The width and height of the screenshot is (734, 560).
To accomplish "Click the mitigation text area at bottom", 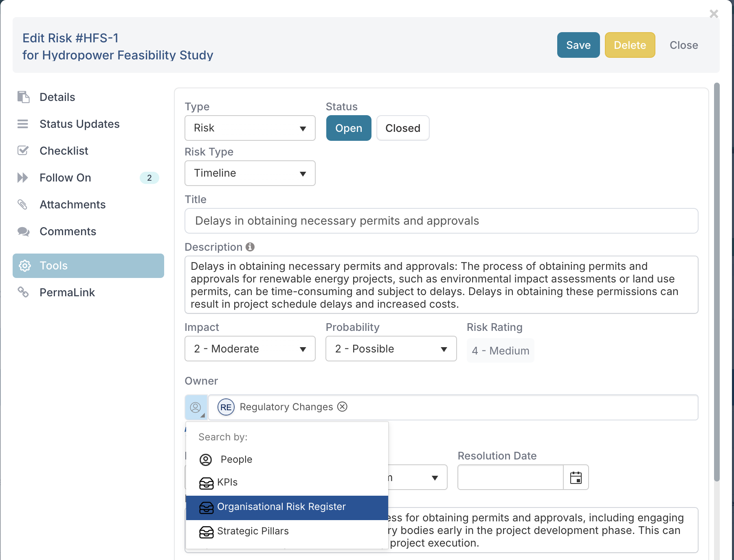I will (x=543, y=530).
